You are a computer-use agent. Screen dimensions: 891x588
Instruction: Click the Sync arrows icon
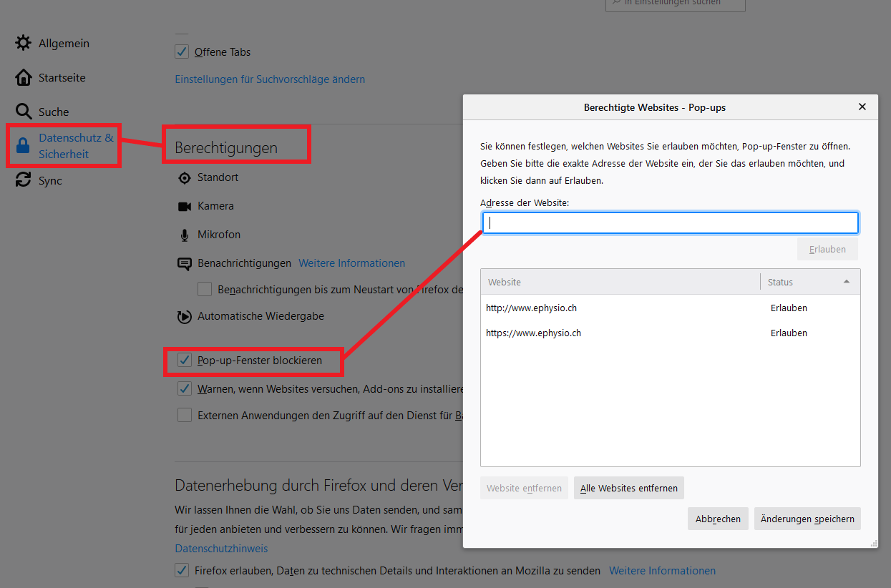(24, 180)
